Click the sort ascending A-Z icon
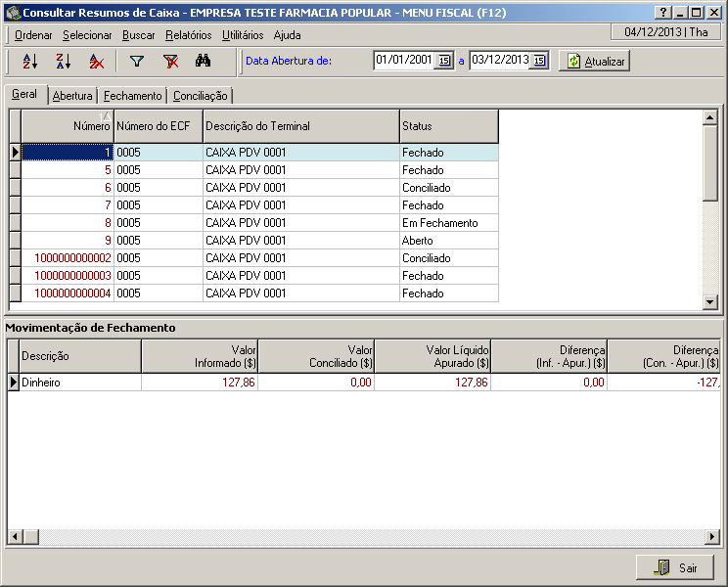This screenshot has width=728, height=587. (x=30, y=61)
